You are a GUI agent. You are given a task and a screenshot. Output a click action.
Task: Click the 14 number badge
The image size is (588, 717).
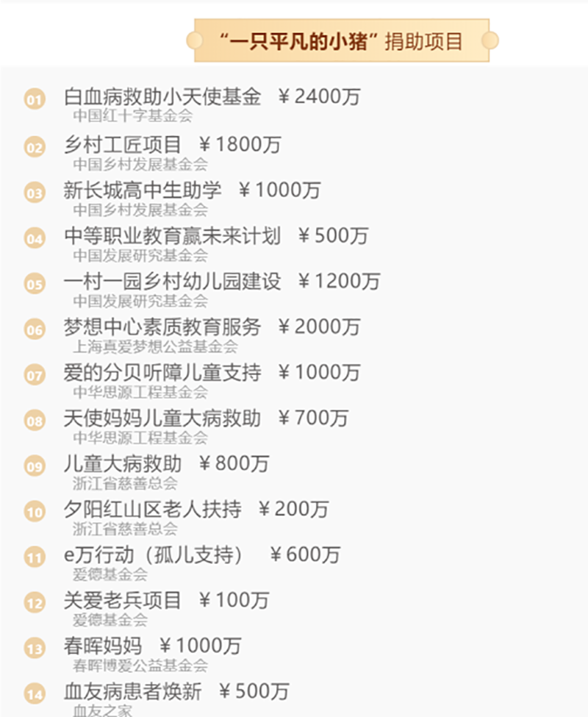click(35, 694)
